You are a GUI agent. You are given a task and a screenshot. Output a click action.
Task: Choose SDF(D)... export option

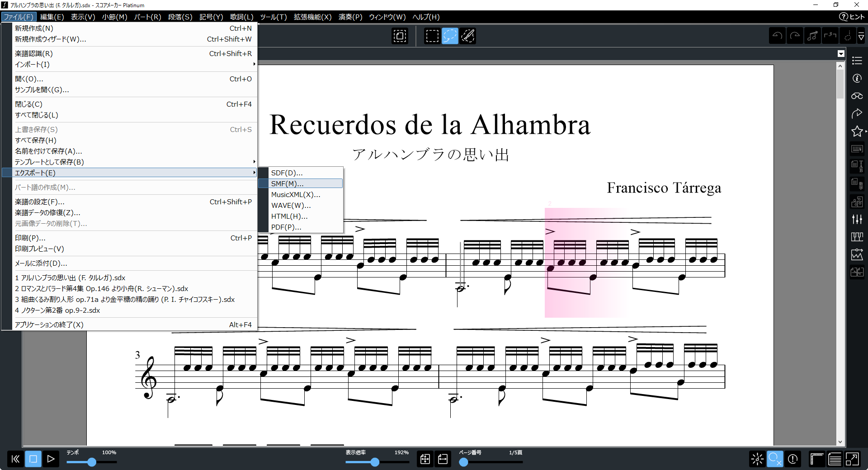click(x=300, y=173)
